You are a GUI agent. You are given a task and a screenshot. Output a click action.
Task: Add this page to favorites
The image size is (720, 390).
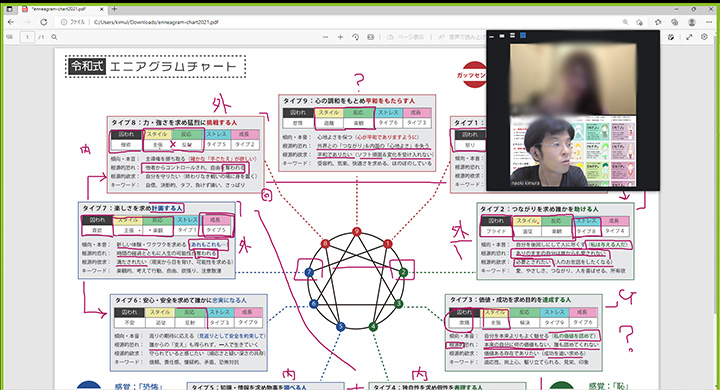(x=639, y=22)
